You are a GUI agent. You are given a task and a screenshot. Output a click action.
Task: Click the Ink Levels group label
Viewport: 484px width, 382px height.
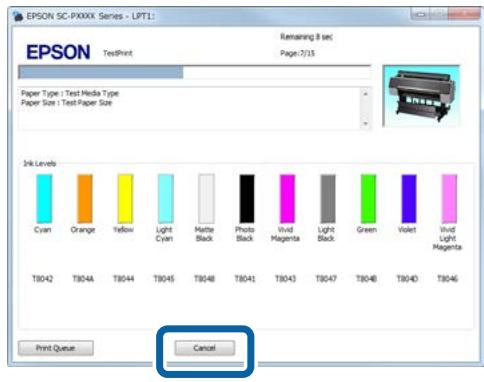point(40,163)
